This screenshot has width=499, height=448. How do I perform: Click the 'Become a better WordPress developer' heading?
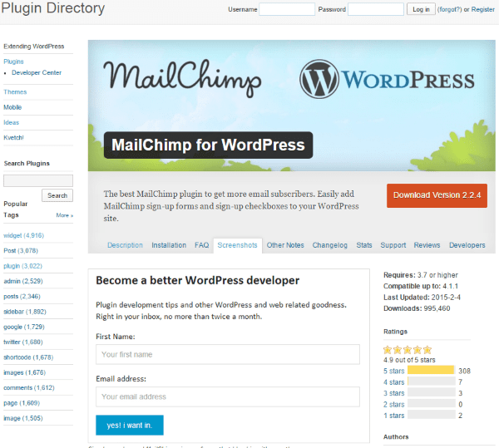[197, 280]
